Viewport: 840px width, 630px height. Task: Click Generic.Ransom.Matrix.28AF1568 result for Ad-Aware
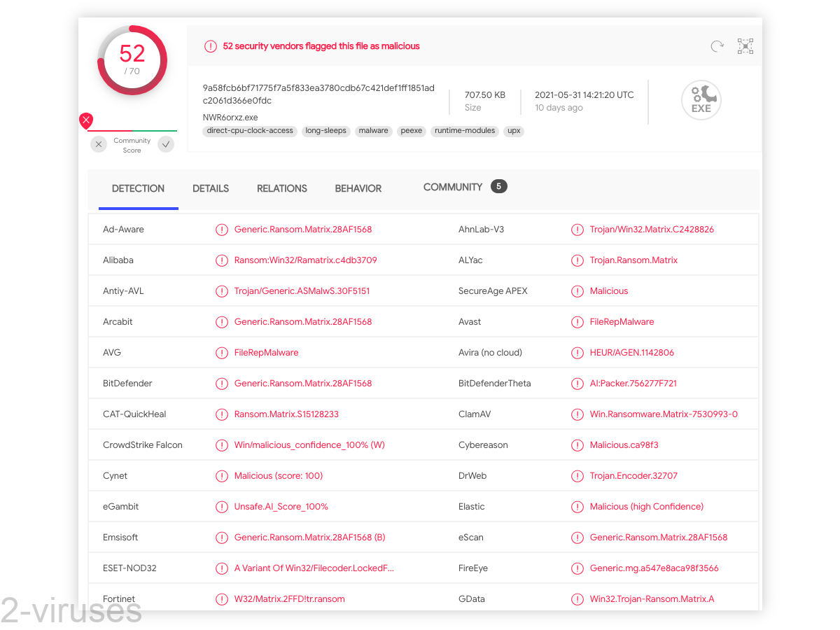(303, 230)
